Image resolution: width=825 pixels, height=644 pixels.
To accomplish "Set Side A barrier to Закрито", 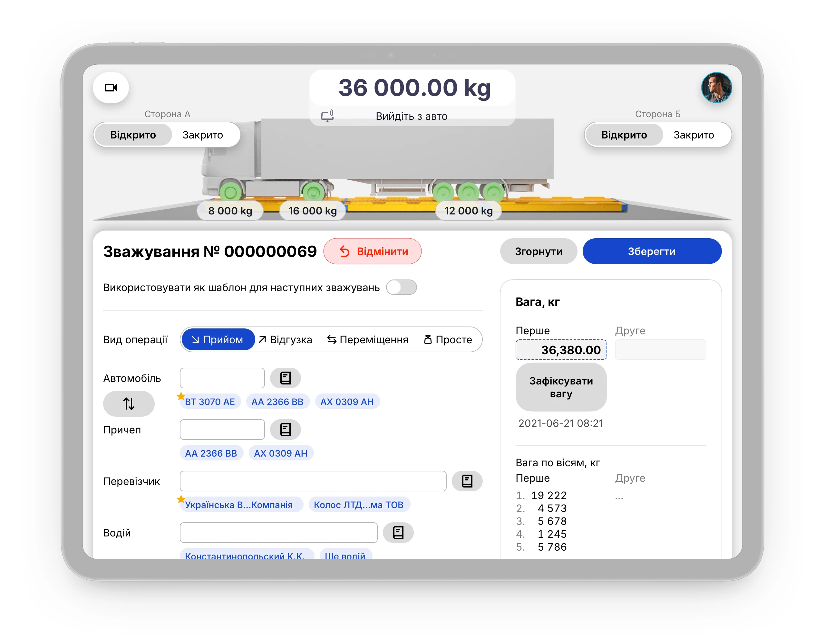I will coord(202,135).
